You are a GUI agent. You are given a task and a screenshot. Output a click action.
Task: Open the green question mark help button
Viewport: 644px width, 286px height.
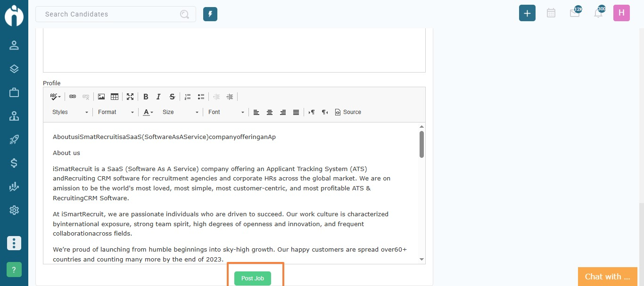pyautogui.click(x=14, y=270)
